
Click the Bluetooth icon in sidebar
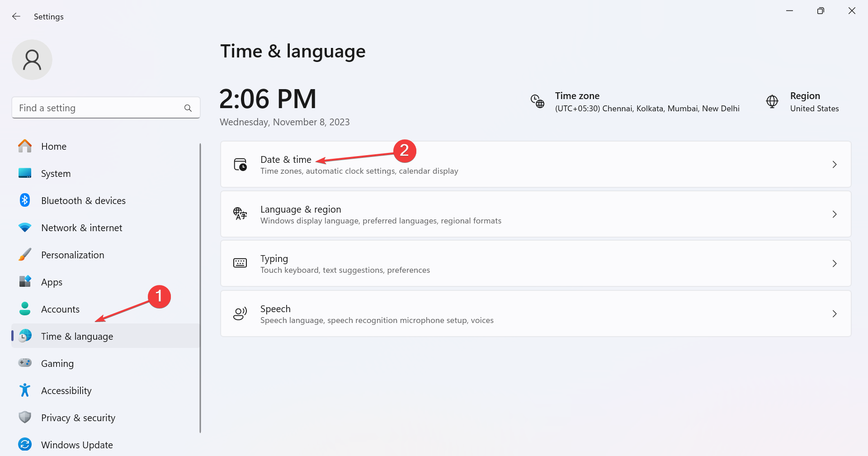(25, 200)
